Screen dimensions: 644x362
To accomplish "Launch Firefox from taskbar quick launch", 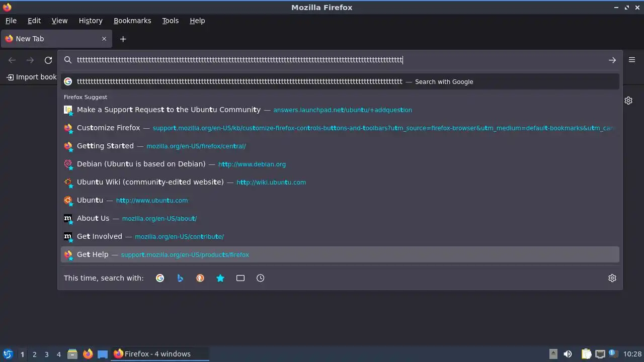I will (88, 354).
